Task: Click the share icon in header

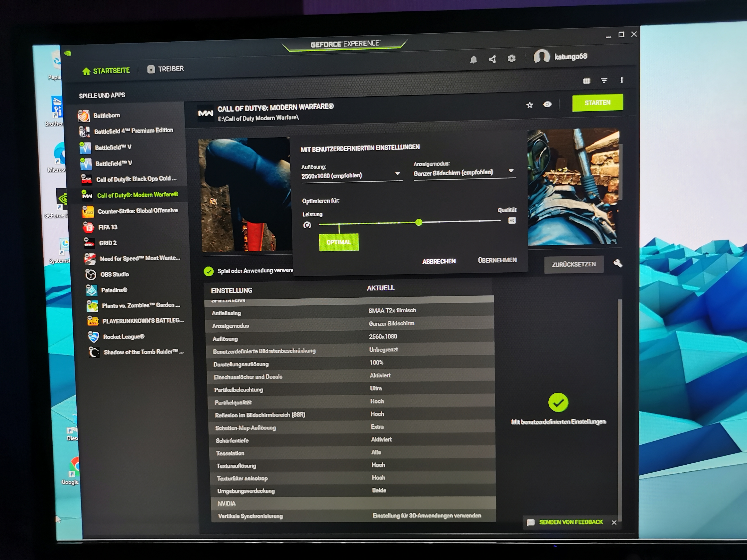Action: tap(492, 59)
